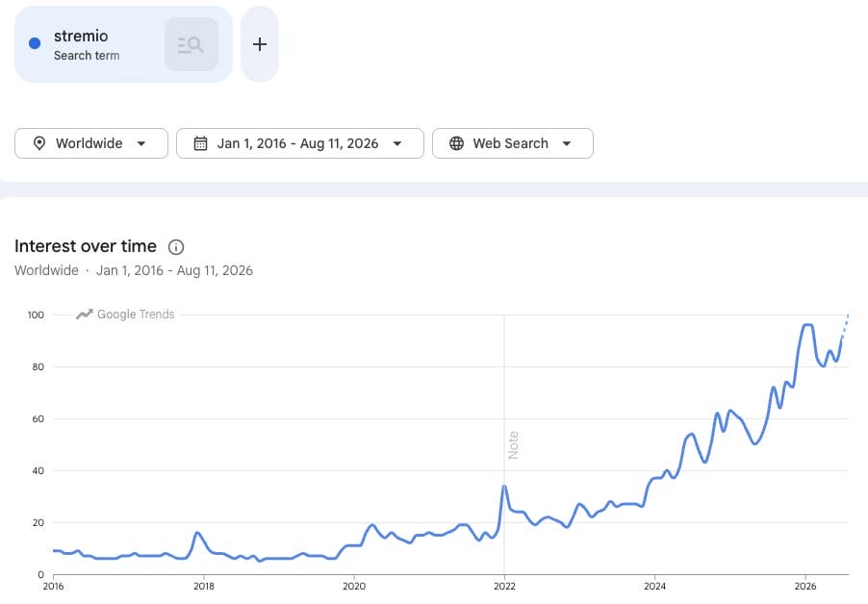The width and height of the screenshot is (868, 604).
Task: Click the location pin icon
Action: pyautogui.click(x=39, y=143)
